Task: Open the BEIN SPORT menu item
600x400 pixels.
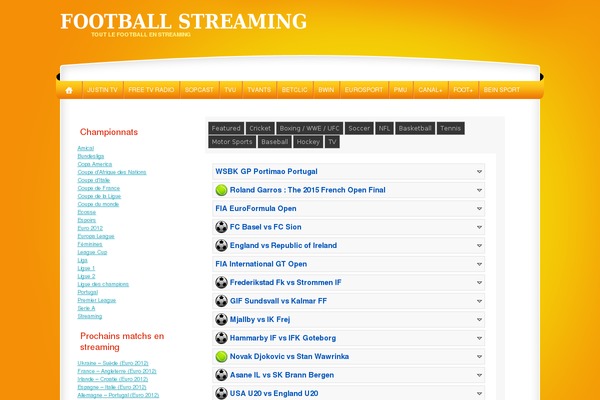Action: click(x=502, y=90)
